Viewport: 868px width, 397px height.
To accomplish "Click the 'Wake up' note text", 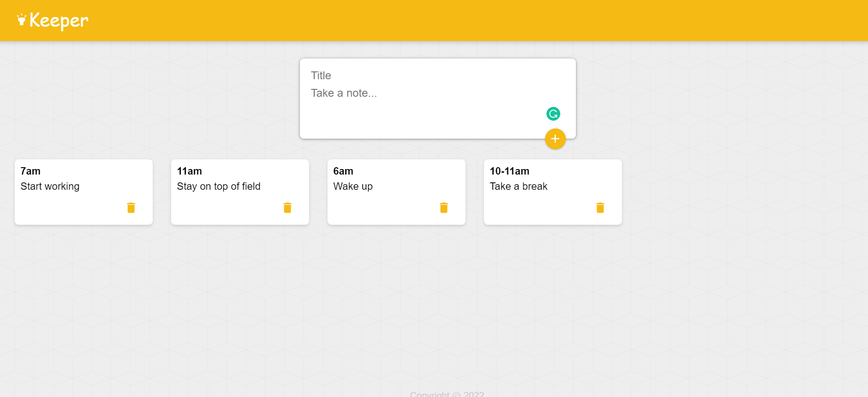I will coord(353,187).
